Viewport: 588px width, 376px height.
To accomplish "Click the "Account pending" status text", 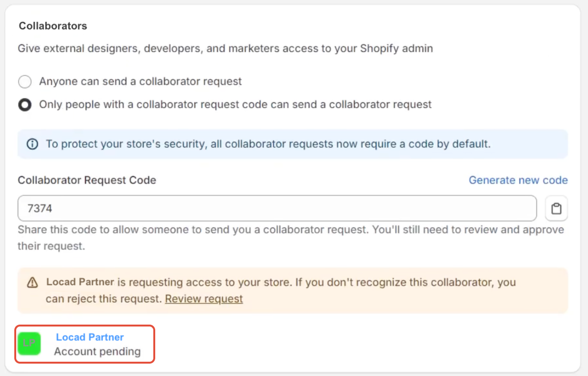I will coord(97,352).
